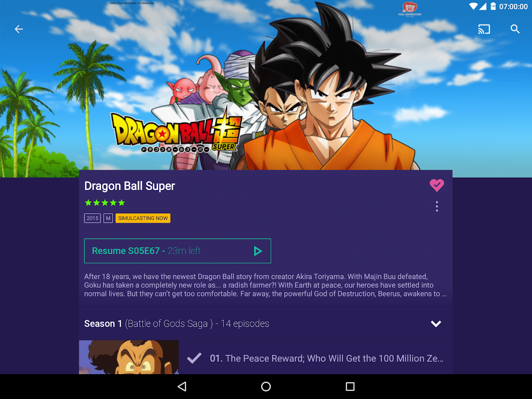532x399 pixels.
Task: Tap the Android home circle button
Action: [266, 387]
